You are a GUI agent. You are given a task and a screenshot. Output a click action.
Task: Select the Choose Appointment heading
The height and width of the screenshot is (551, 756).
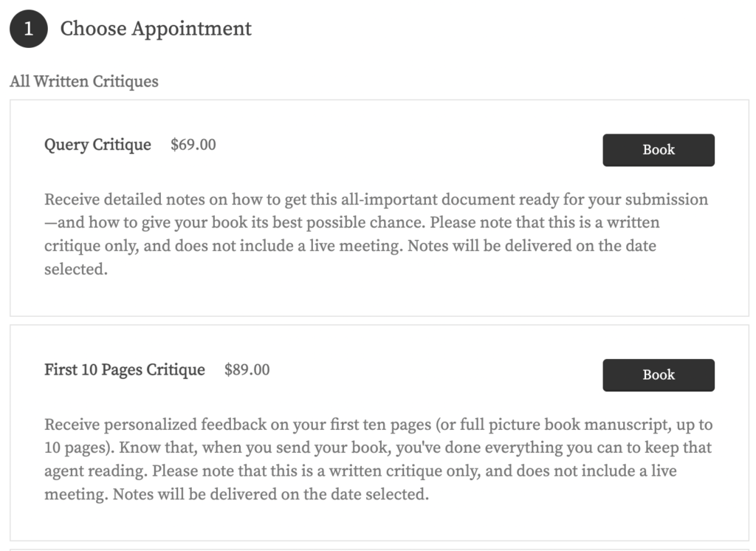pos(157,29)
